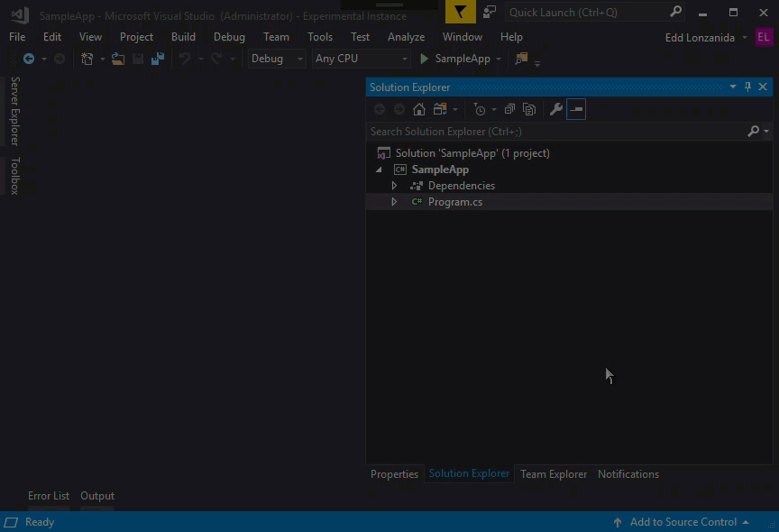Select the Program.cs file

pos(455,202)
